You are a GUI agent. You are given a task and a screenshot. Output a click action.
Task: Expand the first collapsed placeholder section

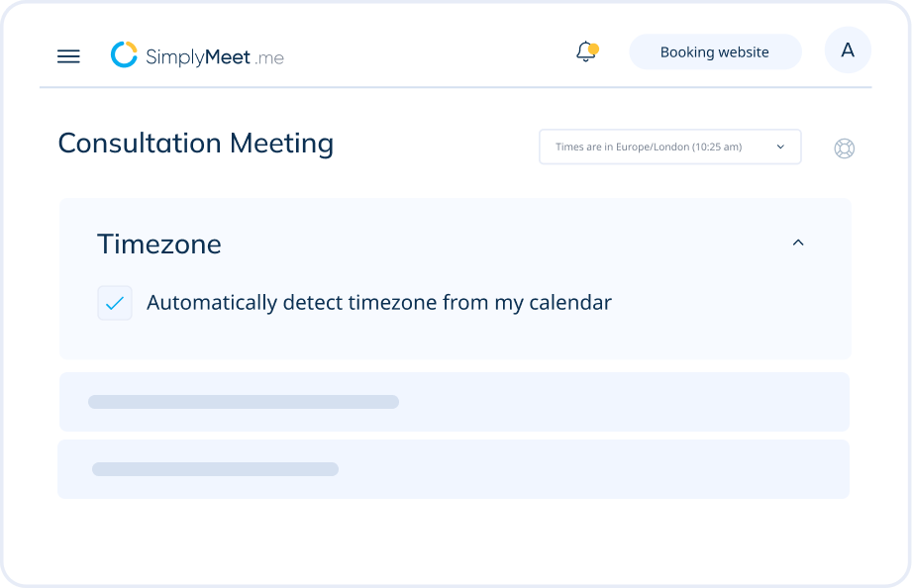[455, 402]
